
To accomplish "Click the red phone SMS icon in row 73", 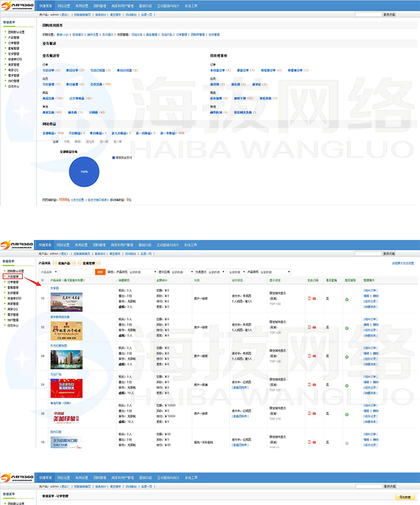I will pos(309,298).
